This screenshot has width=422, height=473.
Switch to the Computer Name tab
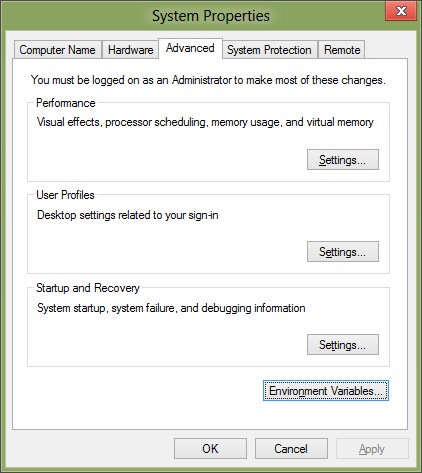[58, 50]
